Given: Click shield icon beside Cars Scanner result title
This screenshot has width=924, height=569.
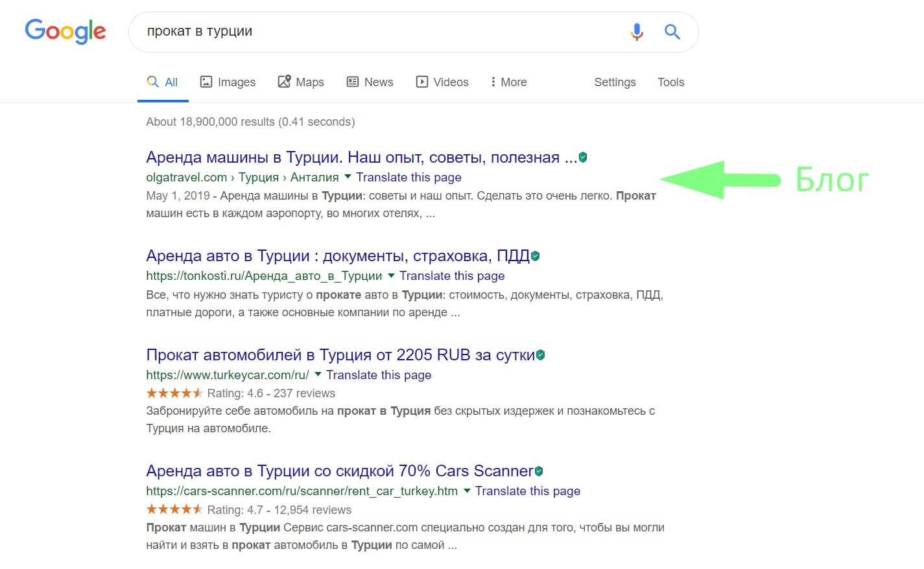Looking at the screenshot, I should pos(539,471).
